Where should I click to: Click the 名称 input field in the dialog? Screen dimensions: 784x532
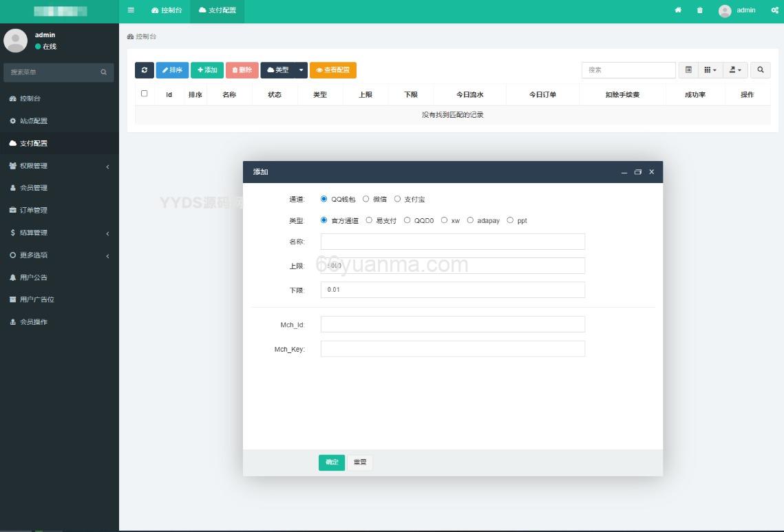452,242
